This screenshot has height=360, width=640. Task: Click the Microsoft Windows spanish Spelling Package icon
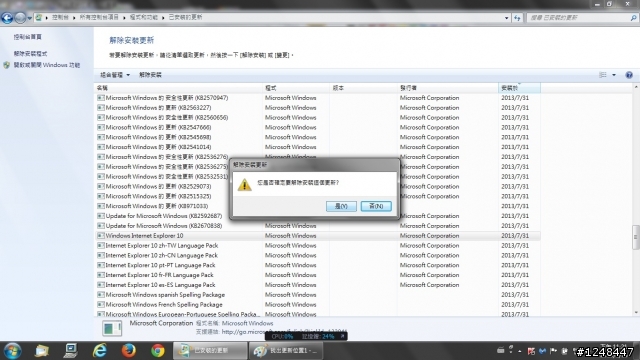click(x=100, y=295)
